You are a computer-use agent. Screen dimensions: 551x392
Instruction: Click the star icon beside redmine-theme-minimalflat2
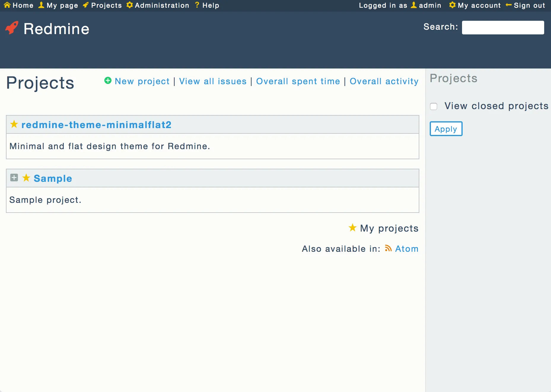coord(14,124)
